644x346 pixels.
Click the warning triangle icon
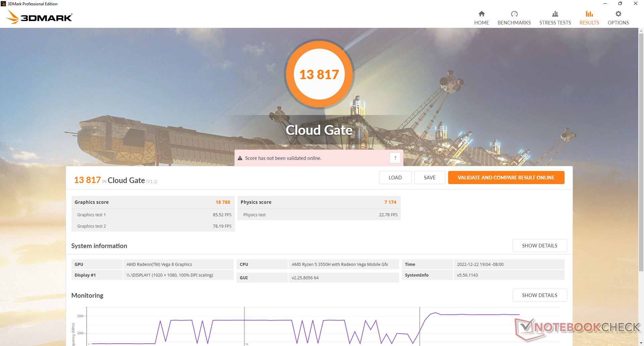240,158
